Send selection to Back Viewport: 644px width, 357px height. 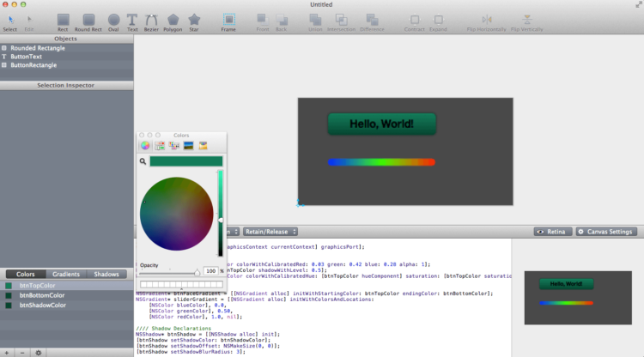click(x=282, y=23)
